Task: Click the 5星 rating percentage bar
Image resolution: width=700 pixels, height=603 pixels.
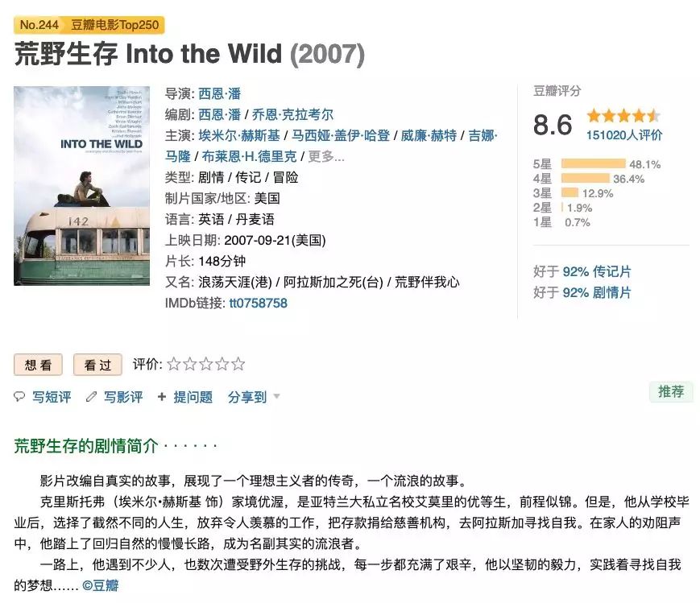Action: [x=593, y=164]
